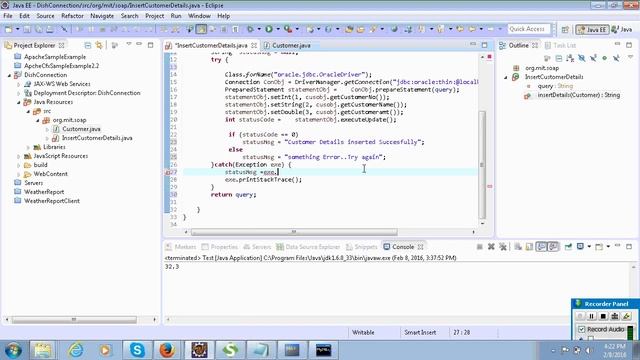Open the Servers view tab
This screenshot has width=640, height=360.
(257, 247)
